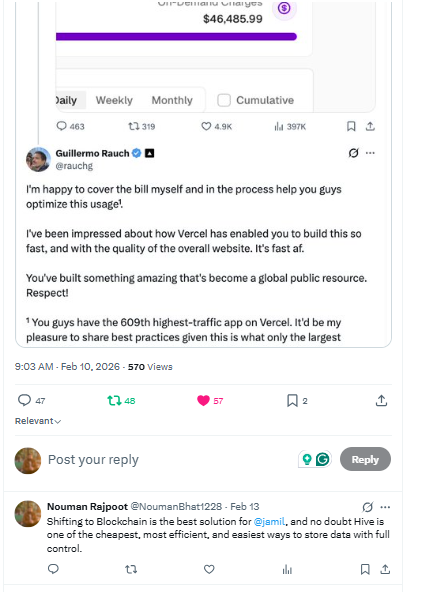Click the gray Reply button
This screenshot has height=592, width=421.
(x=365, y=459)
